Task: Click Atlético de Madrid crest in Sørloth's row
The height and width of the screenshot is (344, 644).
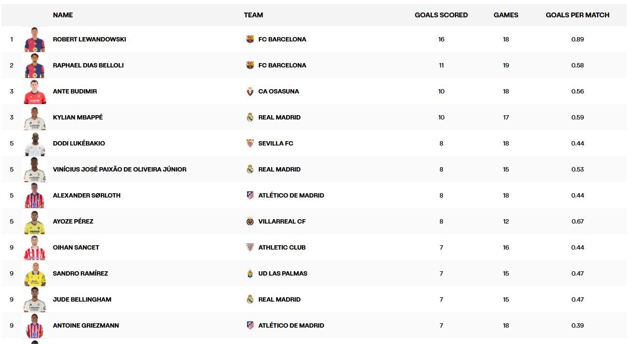Action: (250, 196)
